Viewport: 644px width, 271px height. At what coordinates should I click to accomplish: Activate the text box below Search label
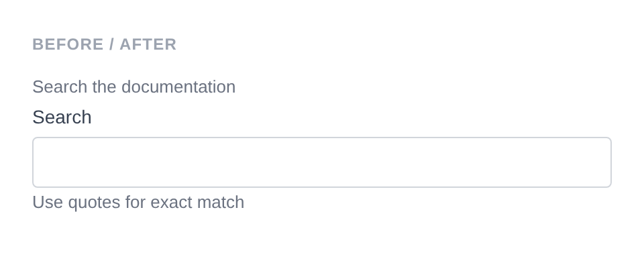[x=322, y=162]
